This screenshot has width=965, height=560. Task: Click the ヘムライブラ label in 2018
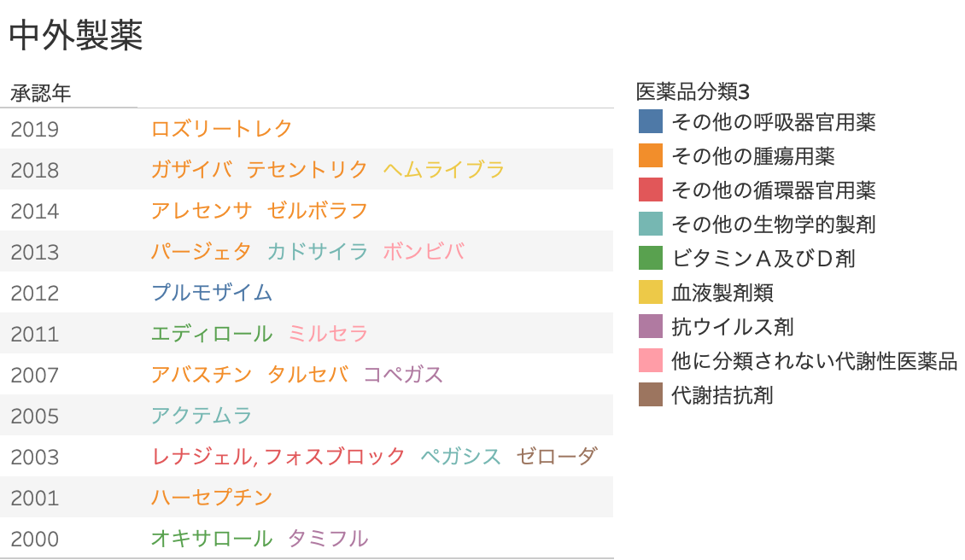[x=444, y=169]
